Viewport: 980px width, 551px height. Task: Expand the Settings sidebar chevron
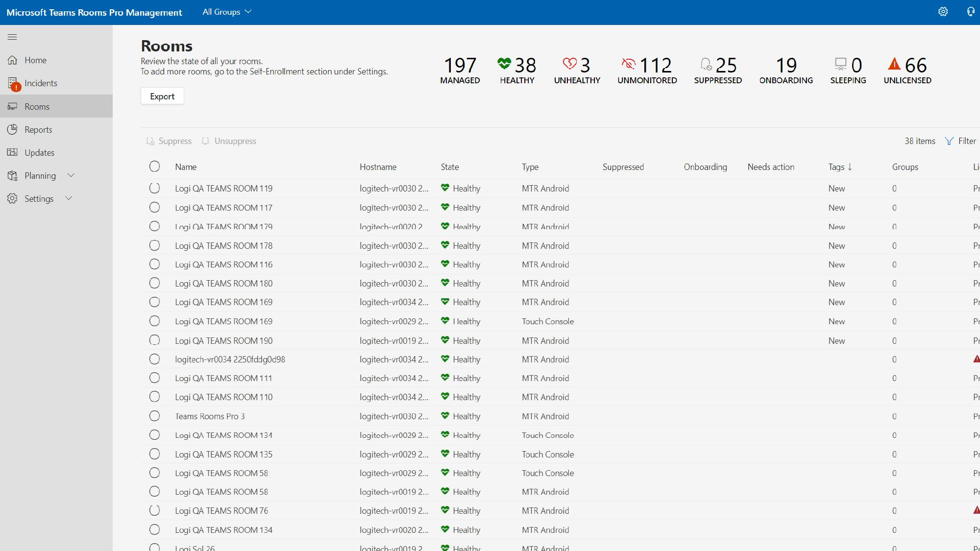tap(69, 198)
